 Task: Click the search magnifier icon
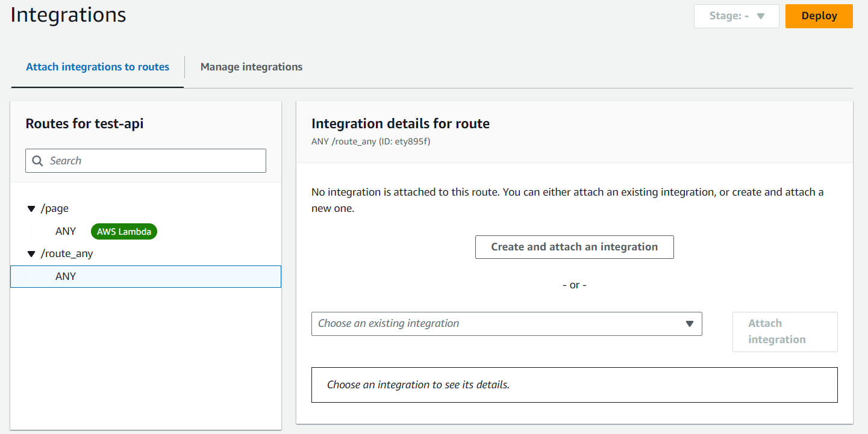coord(37,161)
